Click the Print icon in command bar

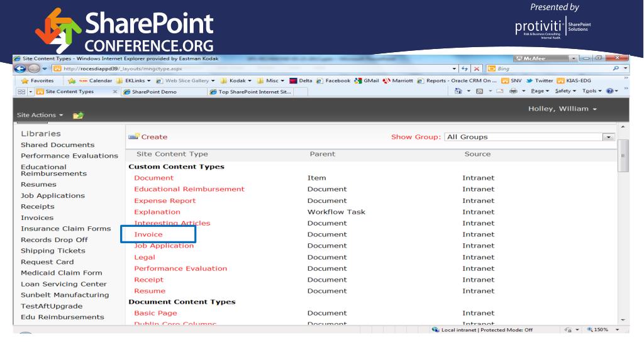click(x=513, y=91)
